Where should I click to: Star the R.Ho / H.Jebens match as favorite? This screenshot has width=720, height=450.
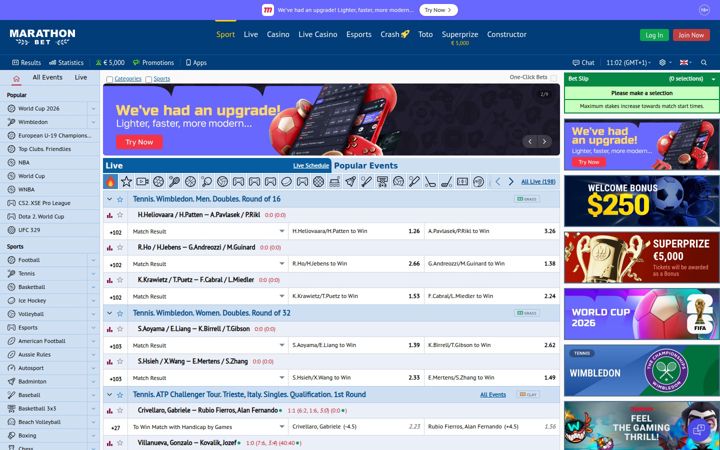point(120,248)
